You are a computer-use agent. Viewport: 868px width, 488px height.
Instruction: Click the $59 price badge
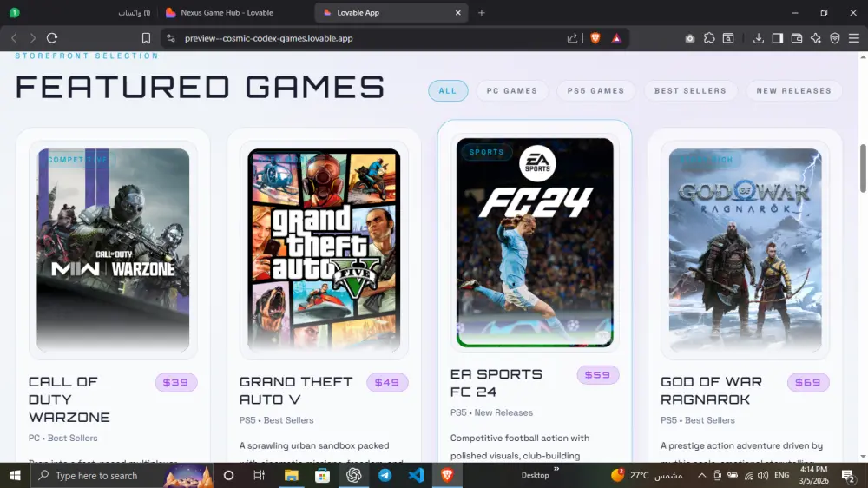click(x=598, y=375)
